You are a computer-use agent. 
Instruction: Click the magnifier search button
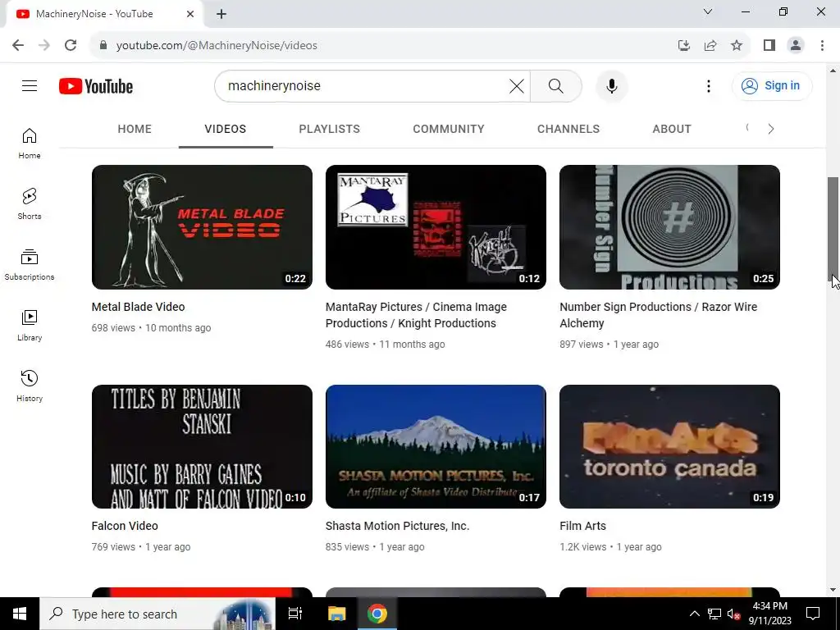556,85
